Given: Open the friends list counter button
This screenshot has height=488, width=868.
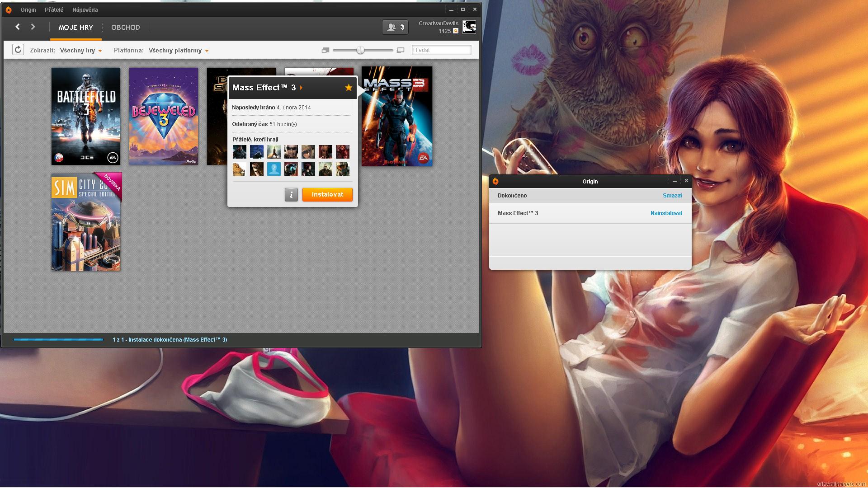Looking at the screenshot, I should click(x=396, y=27).
